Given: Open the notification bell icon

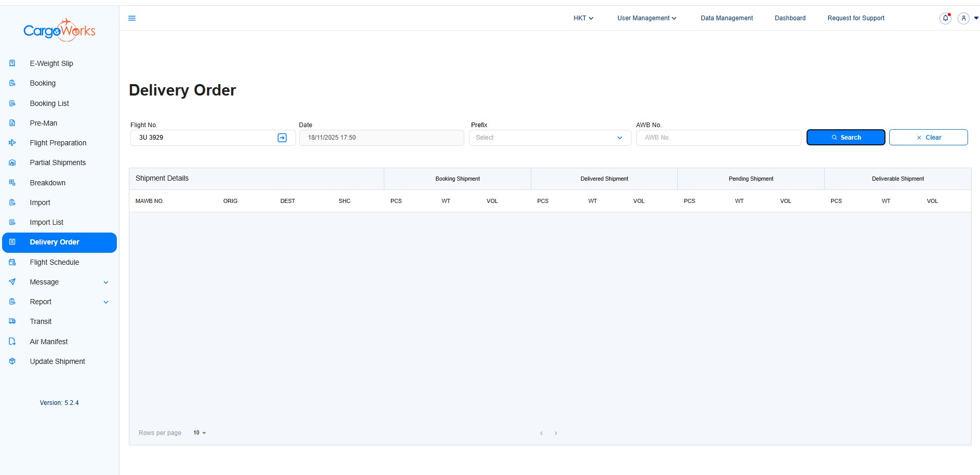Looking at the screenshot, I should (x=945, y=18).
